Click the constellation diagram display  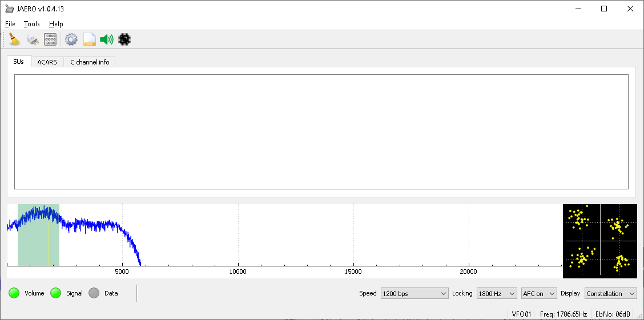(x=599, y=241)
